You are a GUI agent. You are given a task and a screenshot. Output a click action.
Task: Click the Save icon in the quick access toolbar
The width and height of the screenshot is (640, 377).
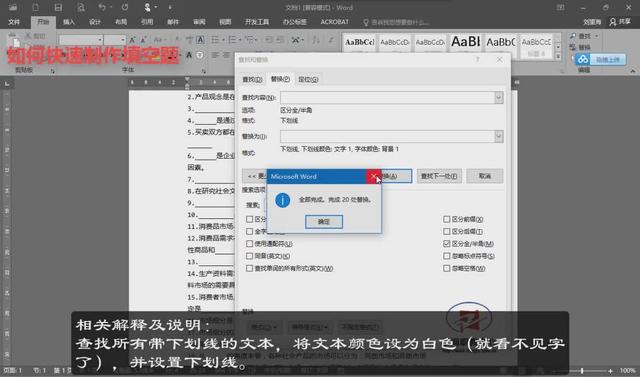click(x=58, y=7)
